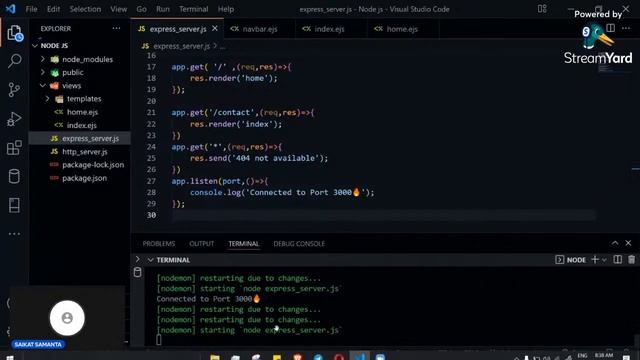Select the express_server.js editor tab

pyautogui.click(x=177, y=29)
